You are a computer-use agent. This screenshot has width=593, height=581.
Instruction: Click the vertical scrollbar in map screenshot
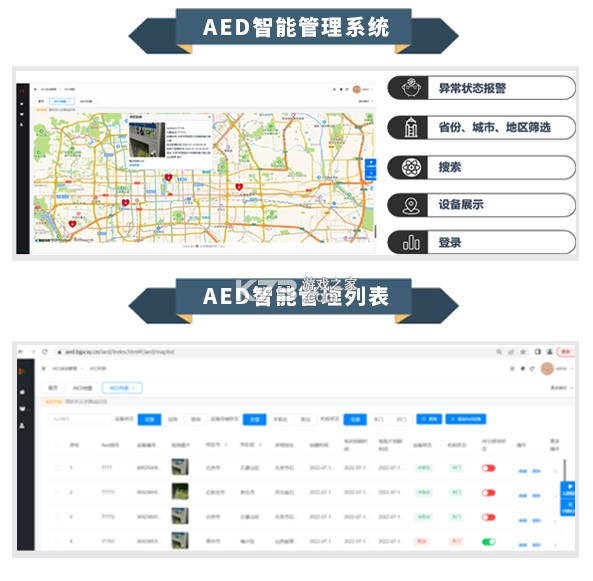(375, 231)
